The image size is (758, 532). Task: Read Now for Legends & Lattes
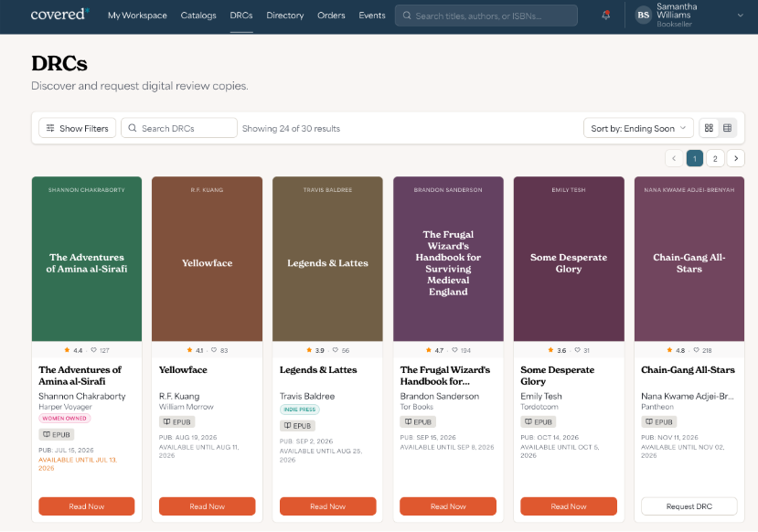(x=327, y=506)
